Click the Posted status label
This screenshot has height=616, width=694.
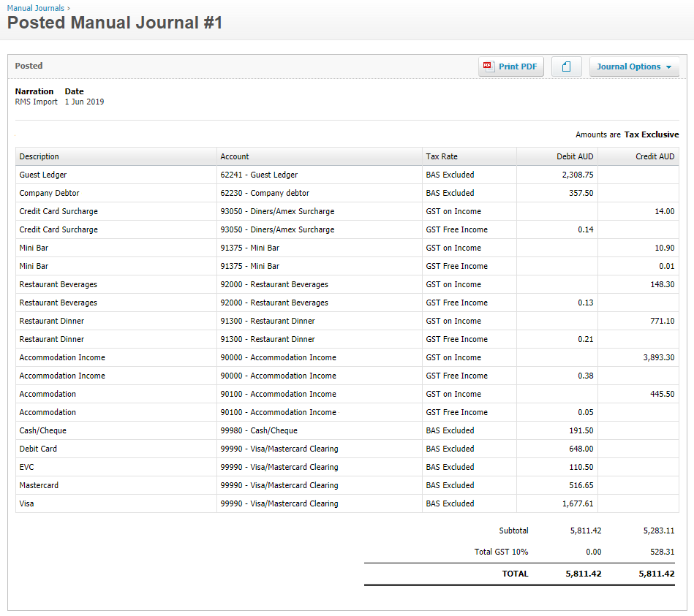click(29, 66)
